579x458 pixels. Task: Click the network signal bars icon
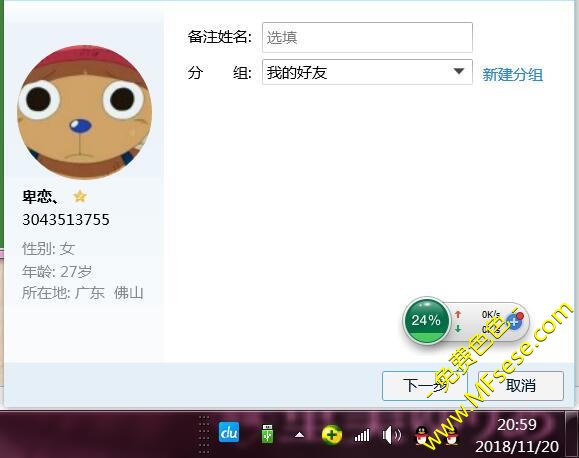[x=362, y=435]
